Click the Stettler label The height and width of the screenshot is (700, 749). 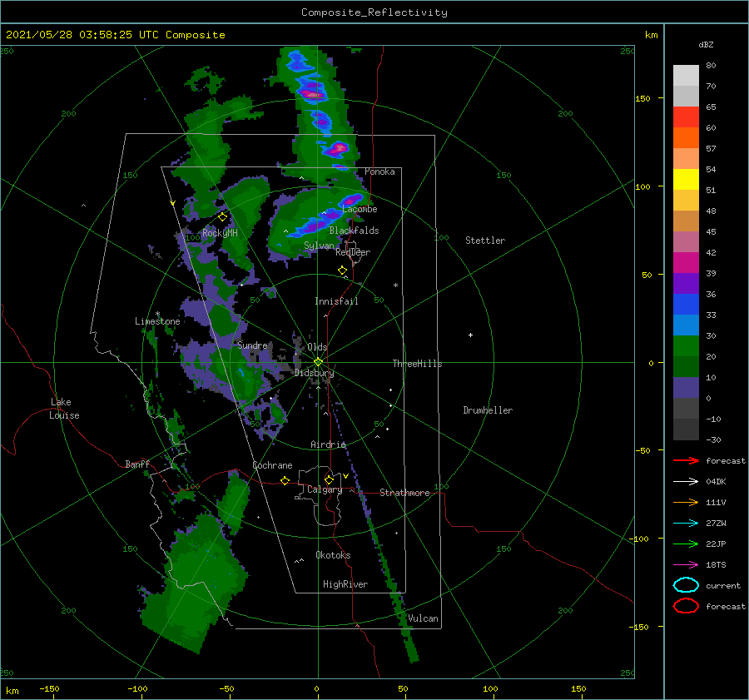coord(485,241)
